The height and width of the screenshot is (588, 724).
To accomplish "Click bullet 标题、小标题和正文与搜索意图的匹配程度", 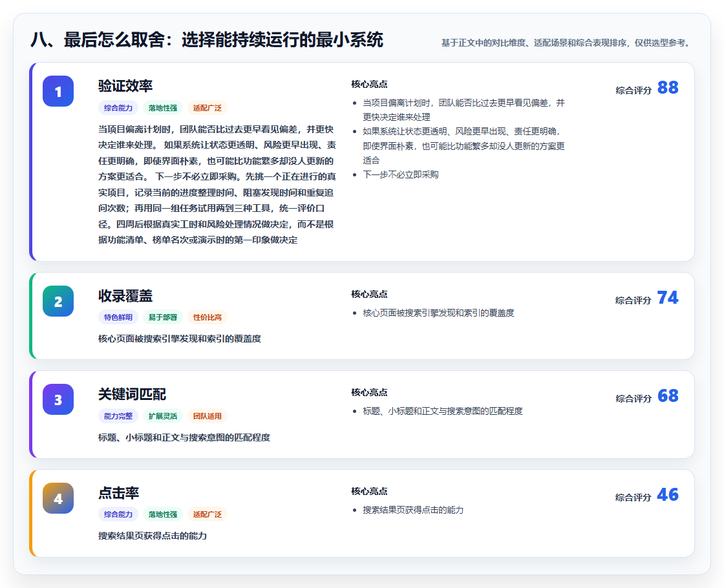I will click(443, 411).
